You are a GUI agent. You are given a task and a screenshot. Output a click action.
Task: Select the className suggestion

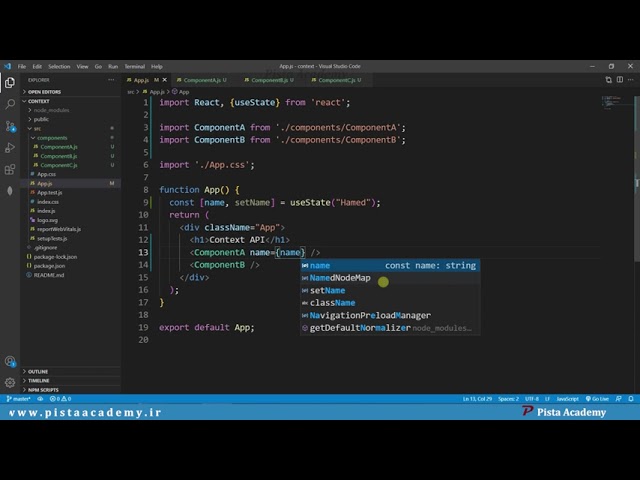click(390, 303)
